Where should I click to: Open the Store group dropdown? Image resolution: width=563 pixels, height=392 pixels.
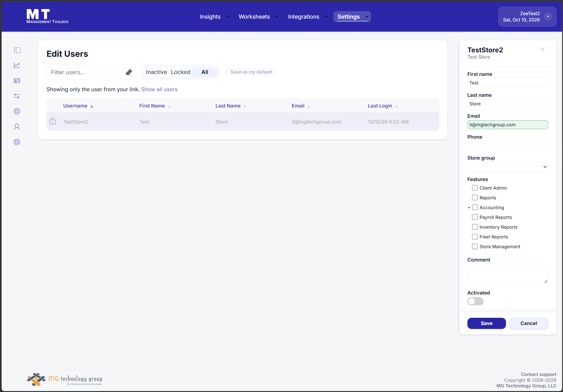[x=507, y=167]
